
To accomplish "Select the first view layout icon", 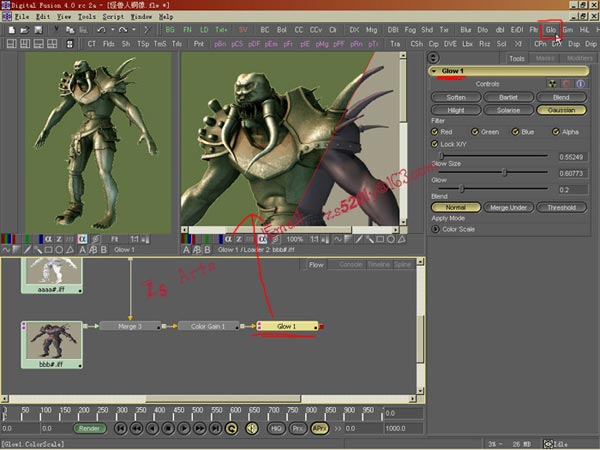I will 11,44.
